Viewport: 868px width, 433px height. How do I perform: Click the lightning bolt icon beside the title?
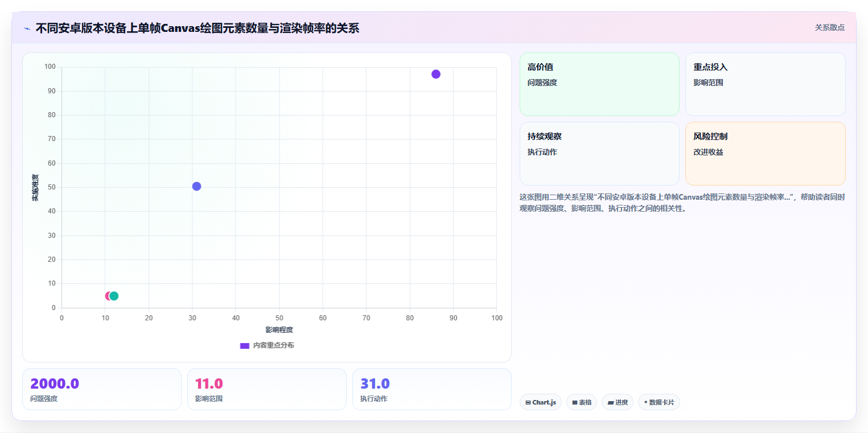[27, 28]
